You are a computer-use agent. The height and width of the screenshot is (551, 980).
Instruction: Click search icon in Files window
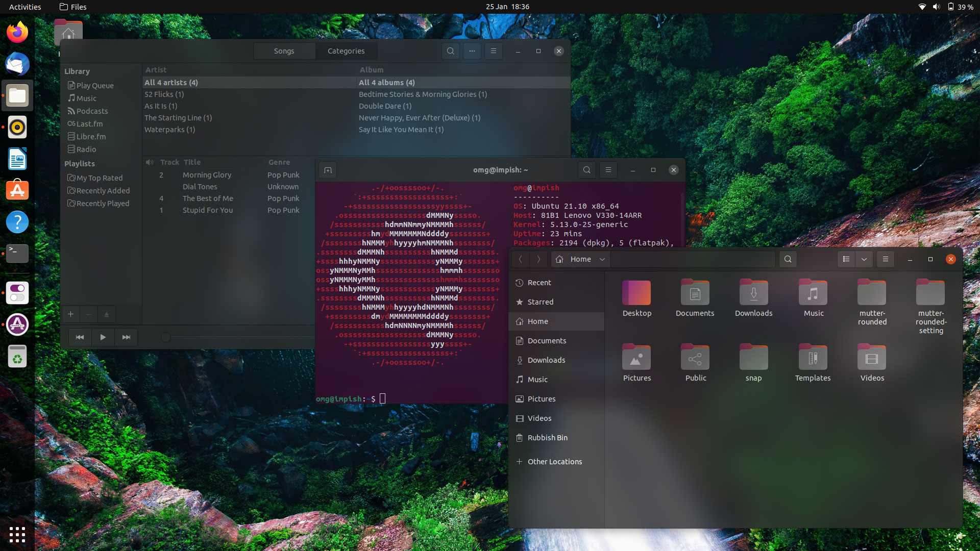788,259
